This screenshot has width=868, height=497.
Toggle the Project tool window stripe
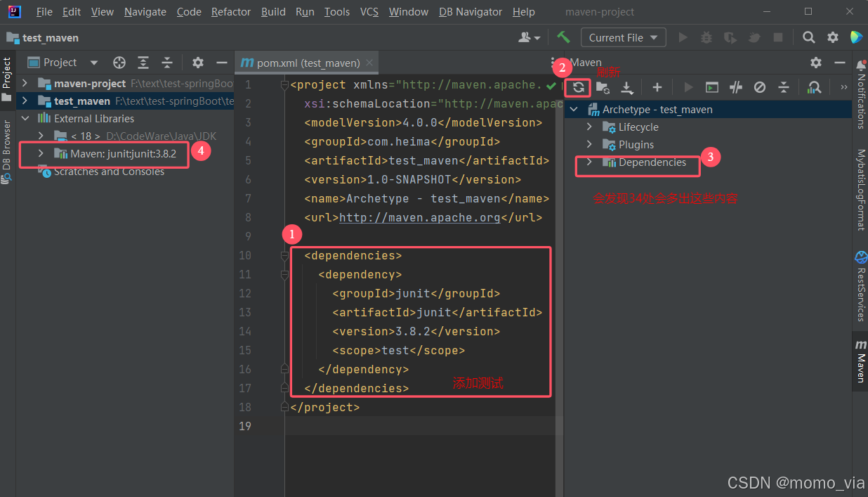coord(7,79)
